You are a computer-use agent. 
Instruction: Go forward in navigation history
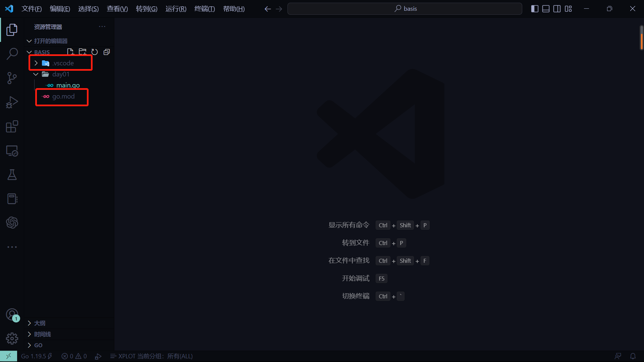pyautogui.click(x=279, y=9)
